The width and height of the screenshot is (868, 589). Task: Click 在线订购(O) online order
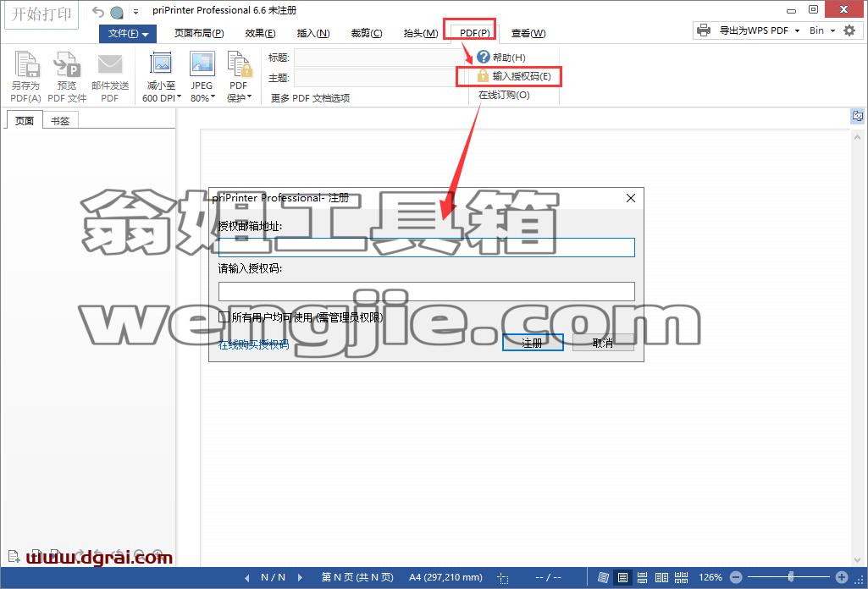pos(504,95)
